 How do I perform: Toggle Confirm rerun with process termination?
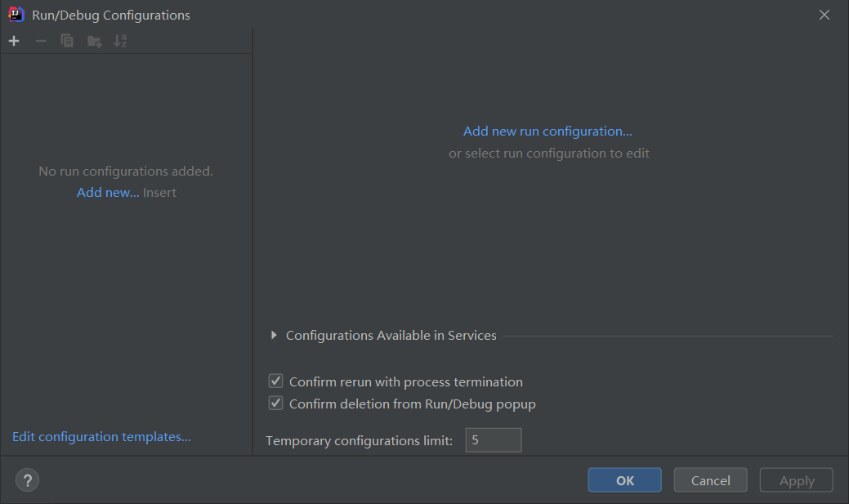pyautogui.click(x=276, y=381)
